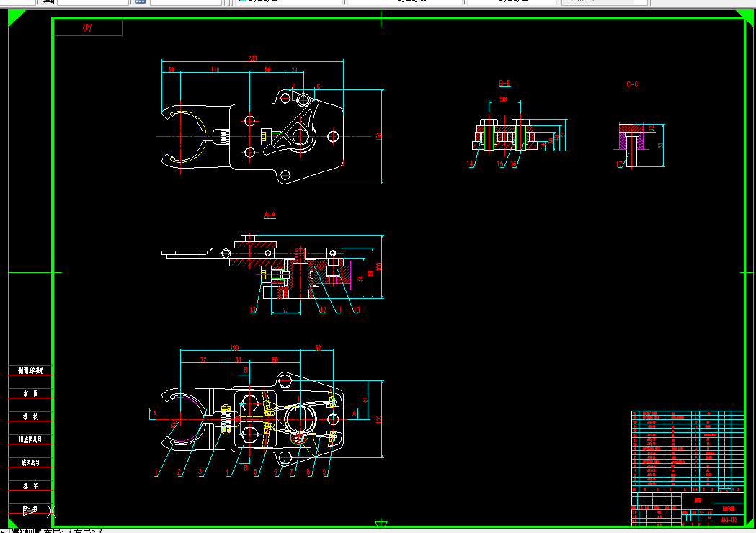Image resolution: width=756 pixels, height=533 pixels.
Task: Switch to the 模型 model tab
Action: click(x=27, y=531)
